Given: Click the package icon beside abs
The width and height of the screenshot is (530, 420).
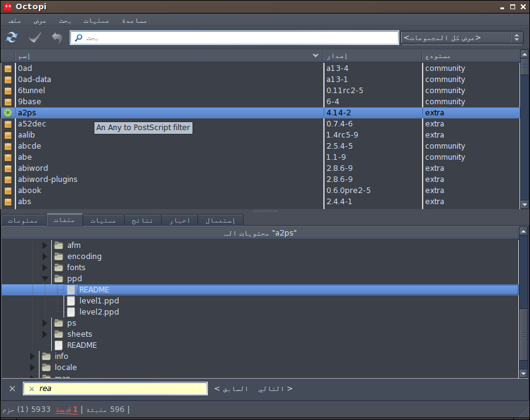Looking at the screenshot, I should (x=8, y=202).
